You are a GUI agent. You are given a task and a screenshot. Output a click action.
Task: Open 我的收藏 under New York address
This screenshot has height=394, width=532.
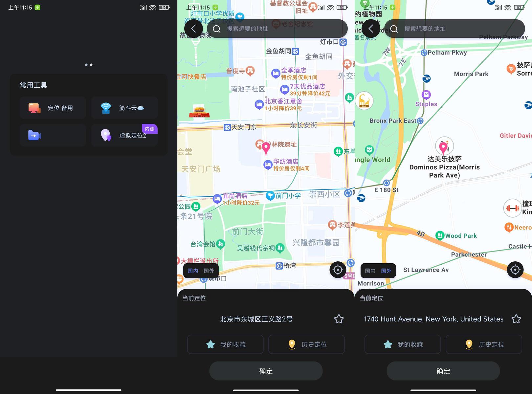403,344
